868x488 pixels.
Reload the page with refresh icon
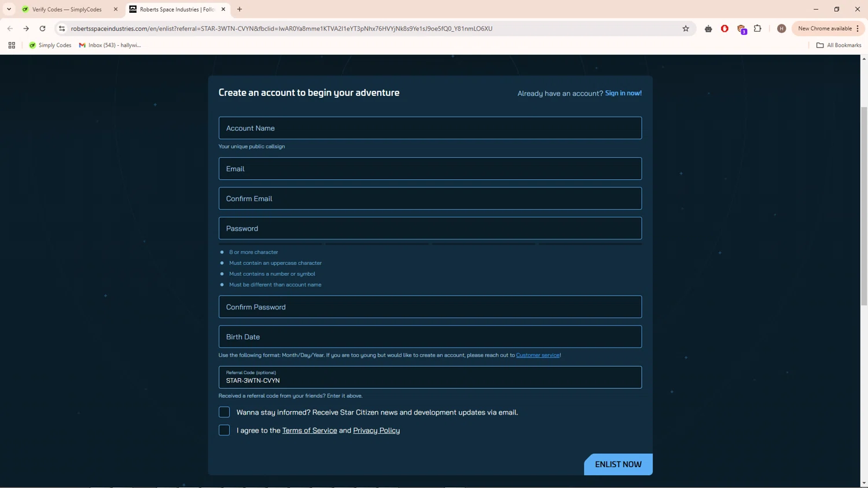42,28
